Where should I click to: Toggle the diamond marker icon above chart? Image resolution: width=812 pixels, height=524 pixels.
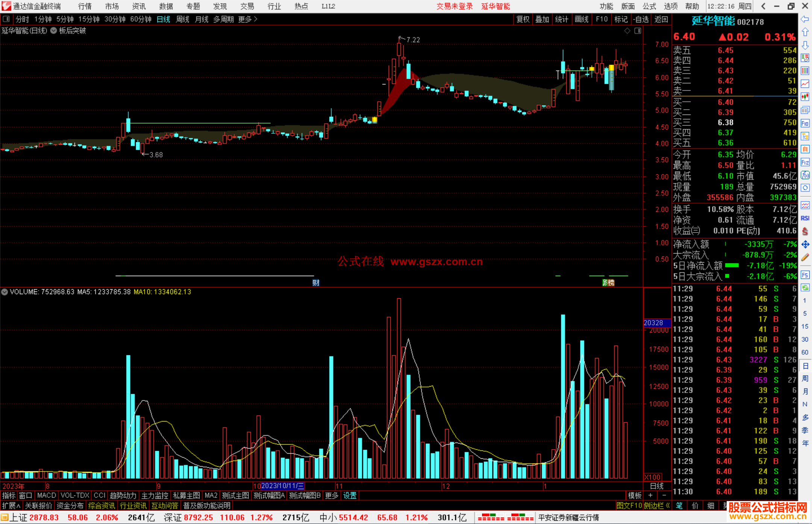tap(627, 31)
